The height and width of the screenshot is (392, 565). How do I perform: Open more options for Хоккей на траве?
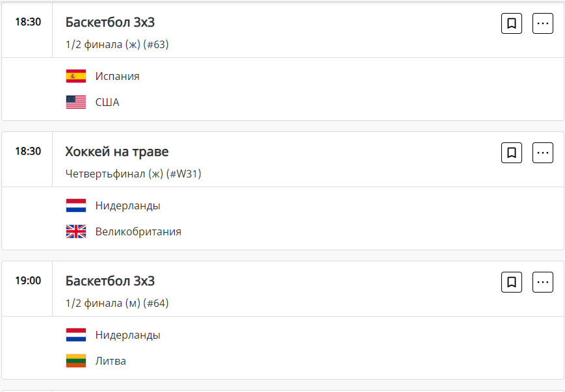pyautogui.click(x=543, y=153)
